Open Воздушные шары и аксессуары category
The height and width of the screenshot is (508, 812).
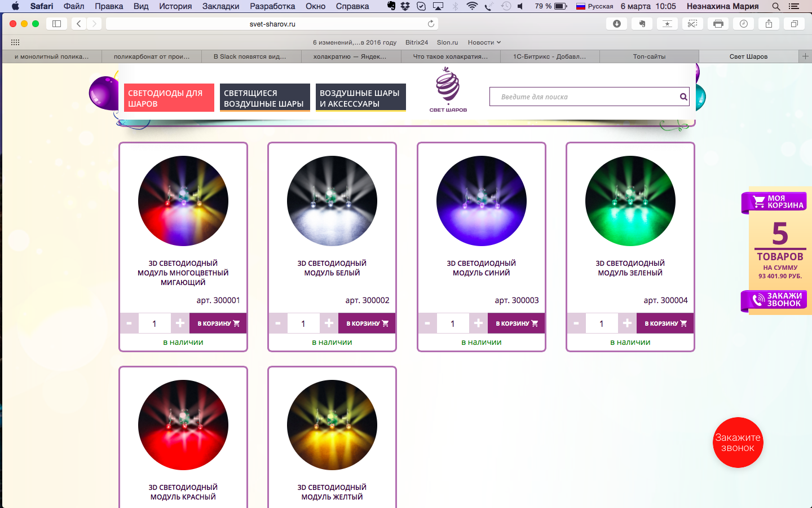(x=361, y=98)
